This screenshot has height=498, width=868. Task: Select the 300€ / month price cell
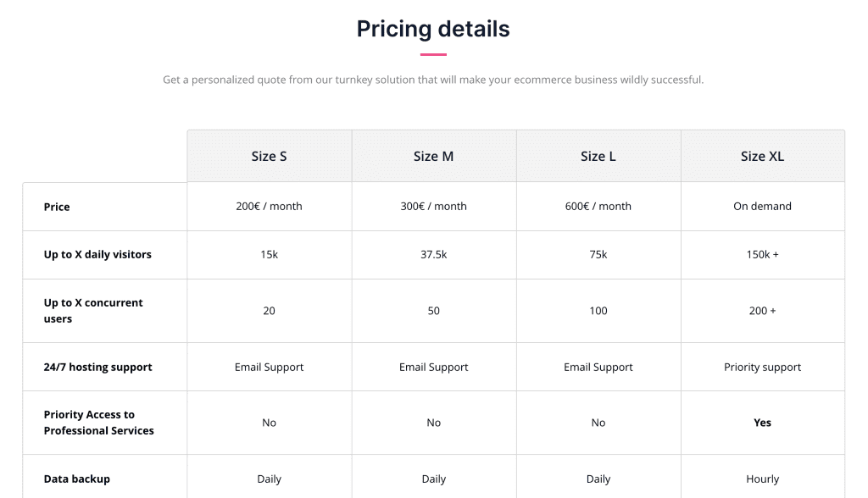coord(433,207)
